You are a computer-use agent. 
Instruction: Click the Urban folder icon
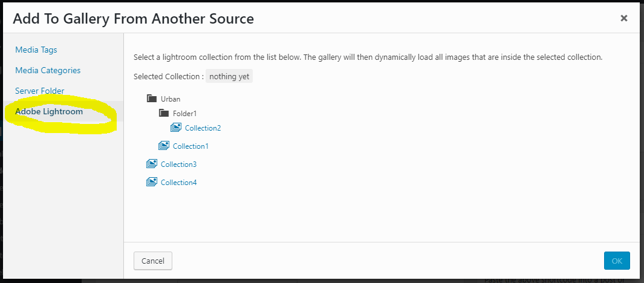coord(152,99)
